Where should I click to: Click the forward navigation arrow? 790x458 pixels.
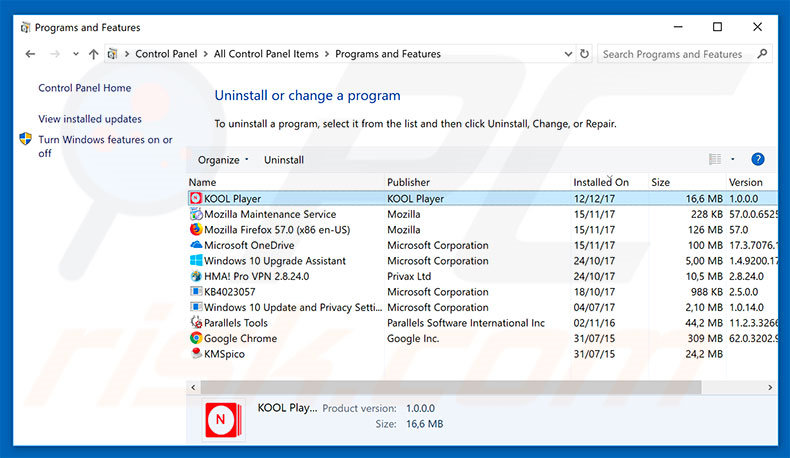coord(54,54)
